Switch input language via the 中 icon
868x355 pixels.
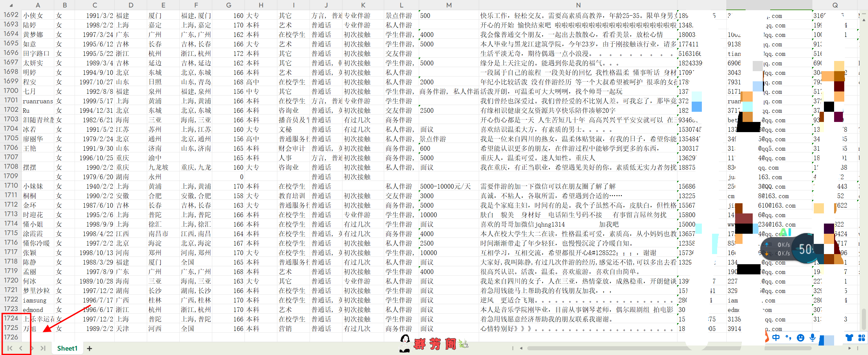(x=776, y=337)
